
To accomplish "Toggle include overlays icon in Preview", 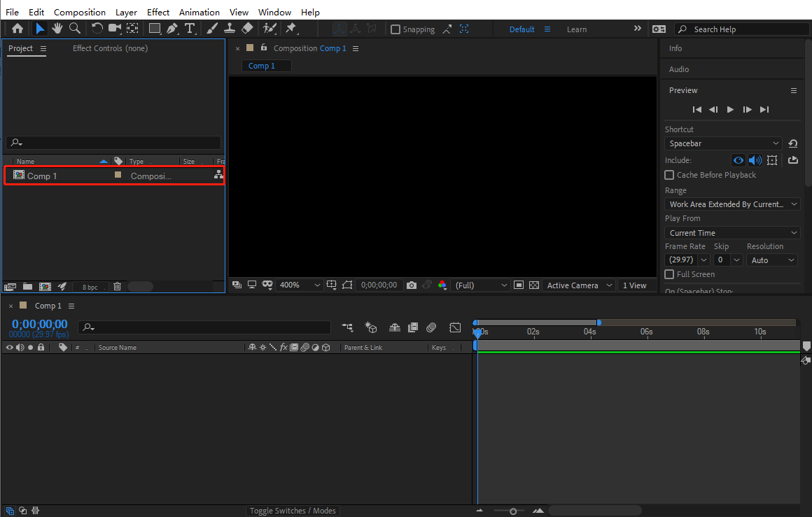I will pyautogui.click(x=772, y=160).
